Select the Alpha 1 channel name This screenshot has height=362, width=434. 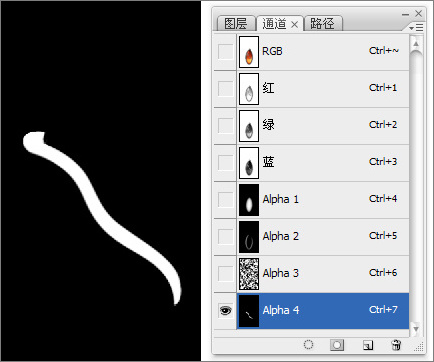(x=280, y=199)
